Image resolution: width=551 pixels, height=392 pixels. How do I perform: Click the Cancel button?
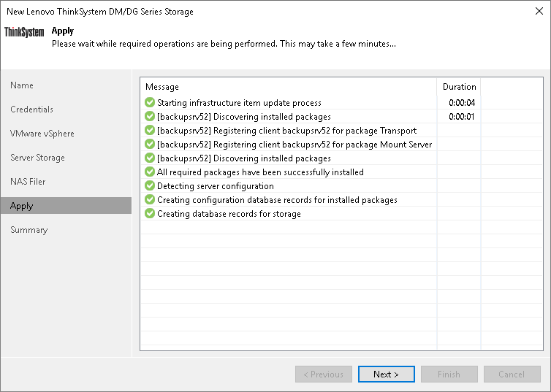point(512,374)
